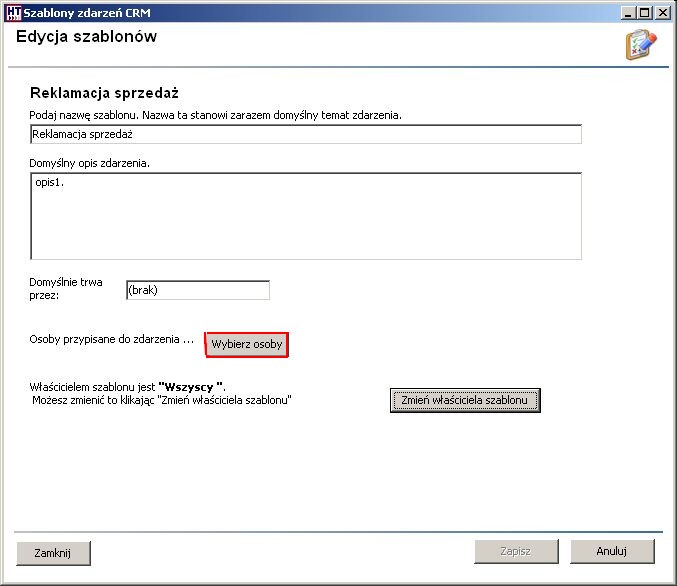
Task: Click the Edycja szablonów heading
Action: tap(86, 36)
